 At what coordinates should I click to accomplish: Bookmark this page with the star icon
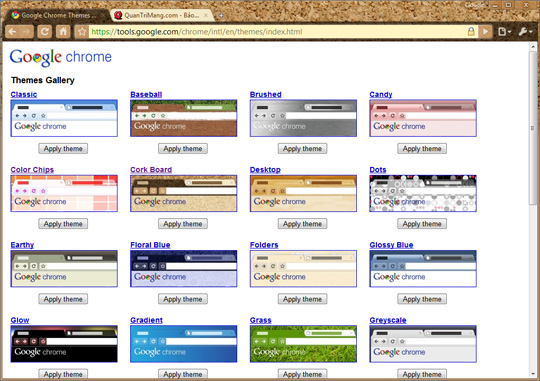tap(82, 32)
